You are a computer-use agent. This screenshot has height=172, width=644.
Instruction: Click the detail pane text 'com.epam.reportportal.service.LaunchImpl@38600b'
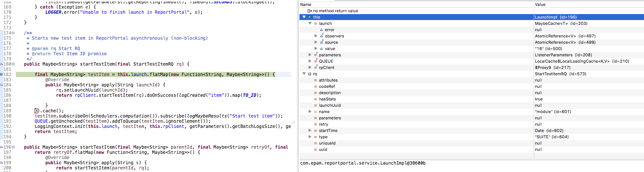tap(363, 163)
